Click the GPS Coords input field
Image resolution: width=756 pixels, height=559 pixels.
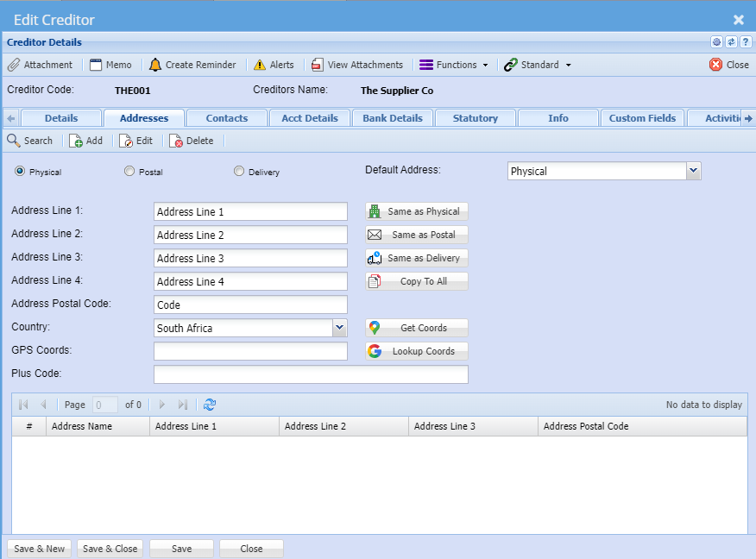(x=250, y=351)
